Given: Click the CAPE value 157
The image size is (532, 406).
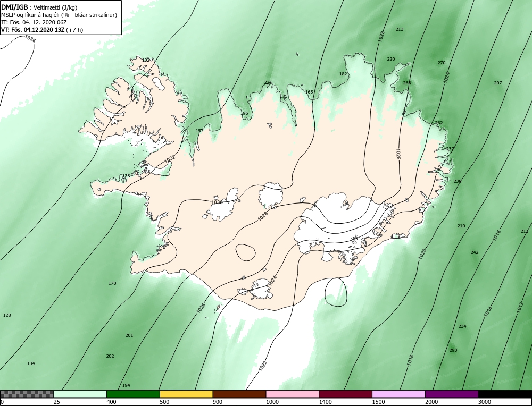Looking at the screenshot, I should pyautogui.click(x=199, y=131).
